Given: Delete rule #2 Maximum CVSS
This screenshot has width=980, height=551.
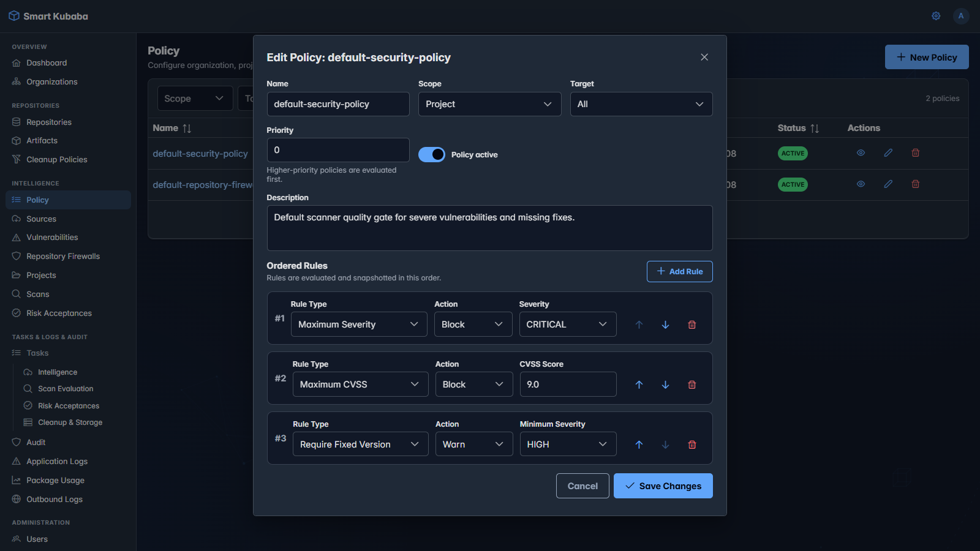Looking at the screenshot, I should (692, 384).
